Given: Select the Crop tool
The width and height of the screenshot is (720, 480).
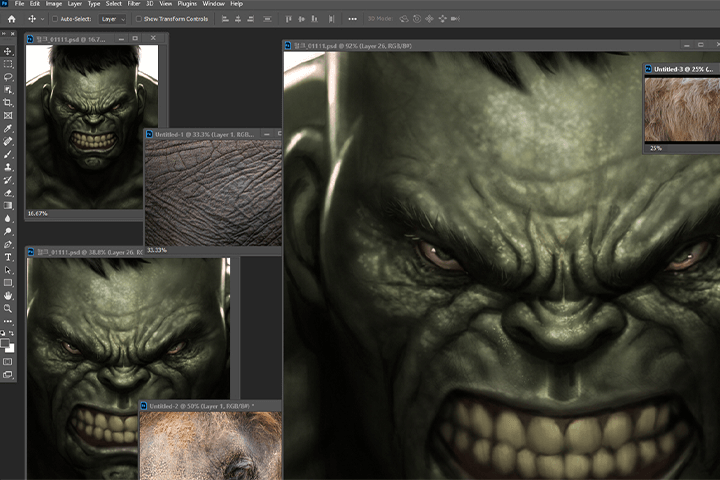Looking at the screenshot, I should (x=8, y=102).
